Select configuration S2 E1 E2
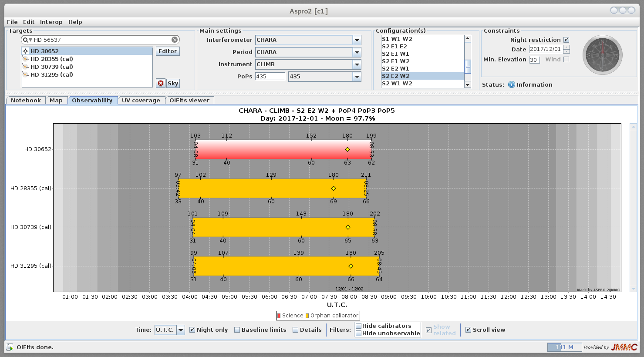The image size is (644, 357). pyautogui.click(x=422, y=46)
